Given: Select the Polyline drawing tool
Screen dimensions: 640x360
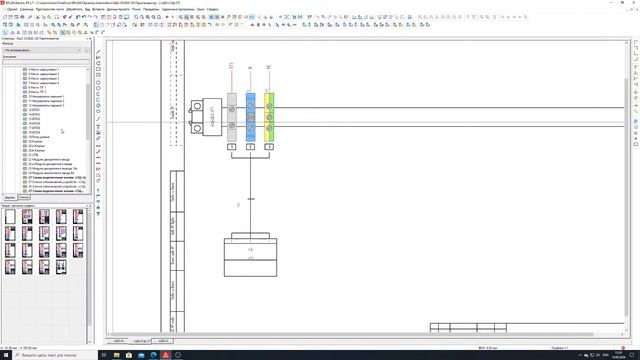Looking at the screenshot, I should [x=98, y=58].
